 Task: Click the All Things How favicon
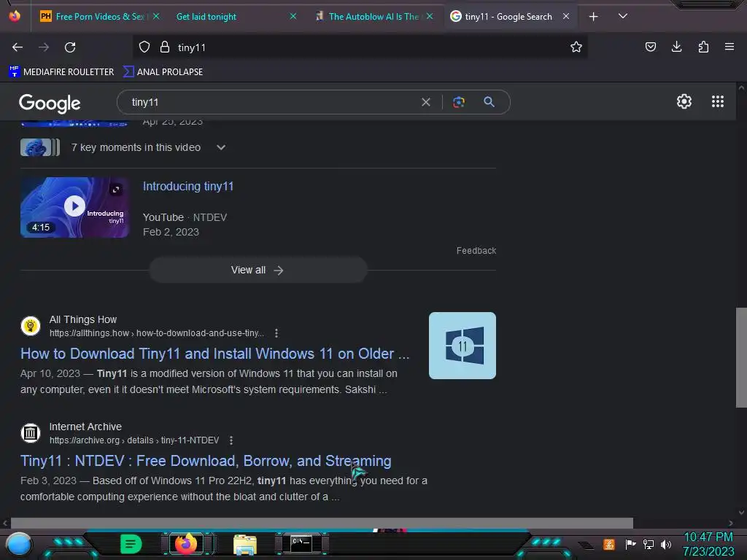point(31,326)
